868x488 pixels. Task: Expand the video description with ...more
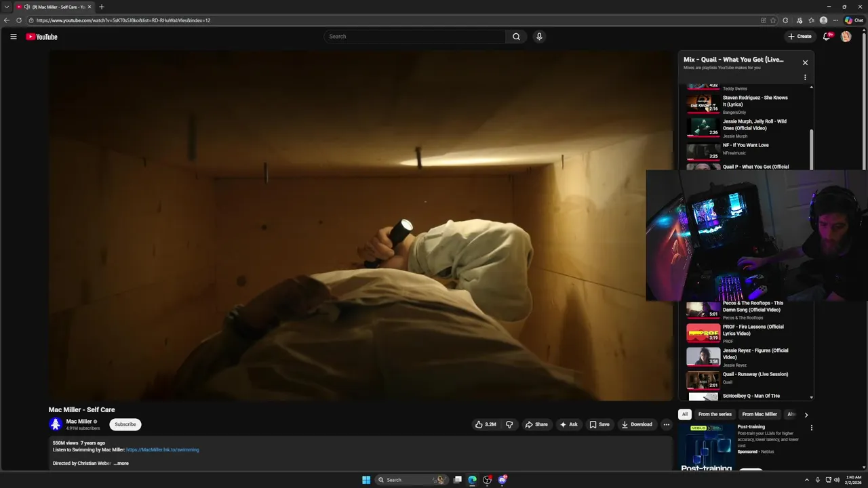121,464
